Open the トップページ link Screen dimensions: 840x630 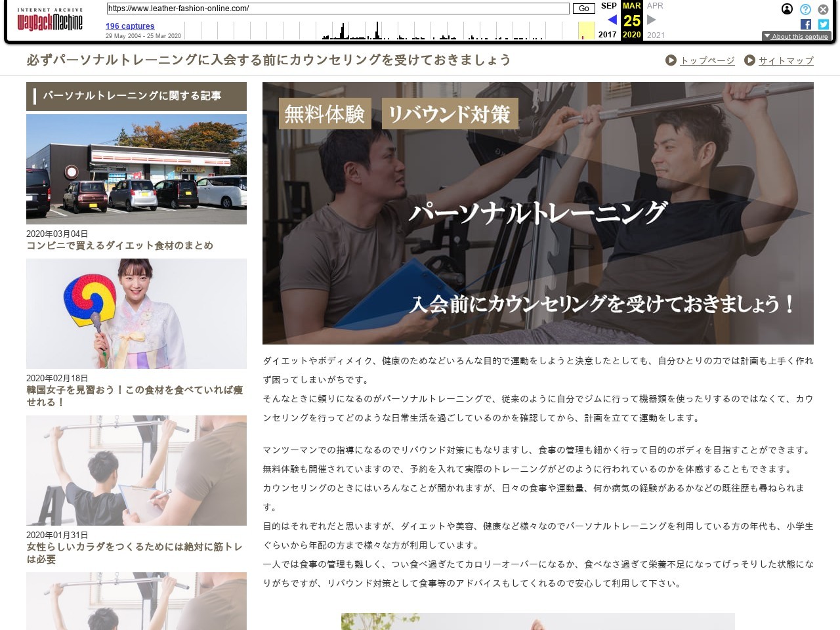point(707,60)
